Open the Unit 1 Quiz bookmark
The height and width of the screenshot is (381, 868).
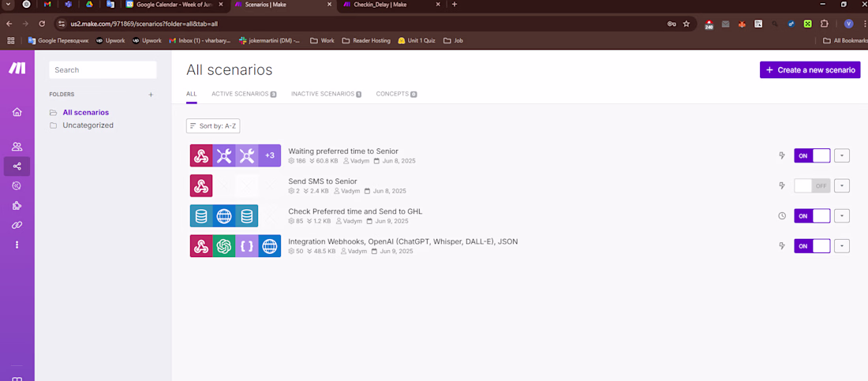point(417,40)
